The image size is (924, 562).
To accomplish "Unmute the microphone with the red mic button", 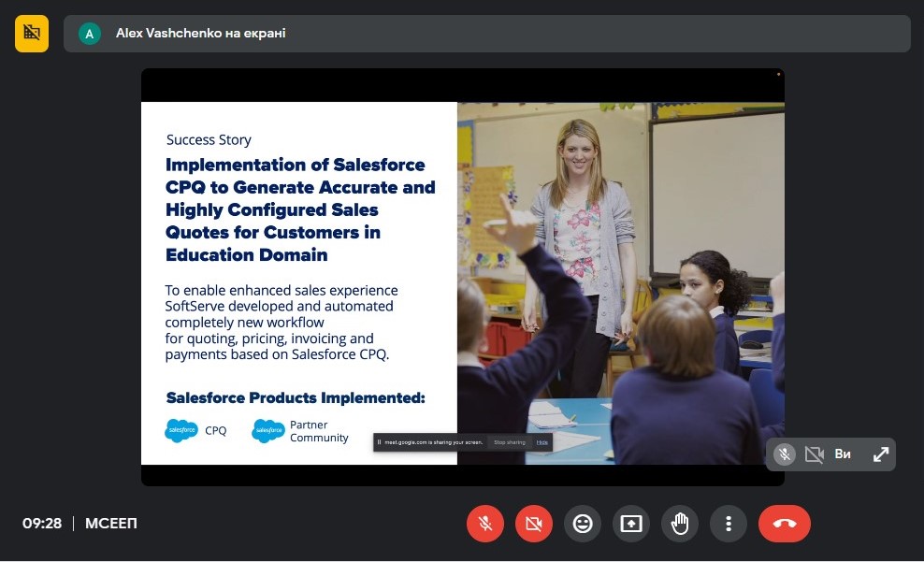I will pyautogui.click(x=485, y=523).
